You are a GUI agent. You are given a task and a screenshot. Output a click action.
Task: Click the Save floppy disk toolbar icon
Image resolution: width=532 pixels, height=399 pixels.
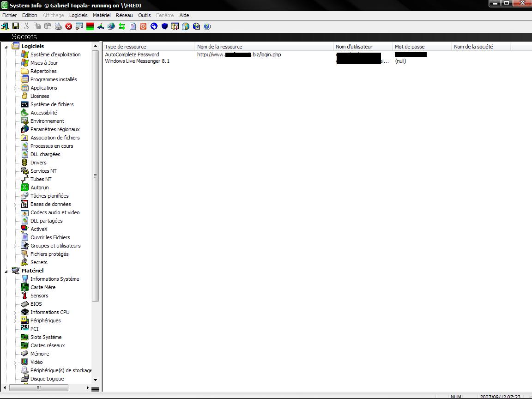click(16, 26)
